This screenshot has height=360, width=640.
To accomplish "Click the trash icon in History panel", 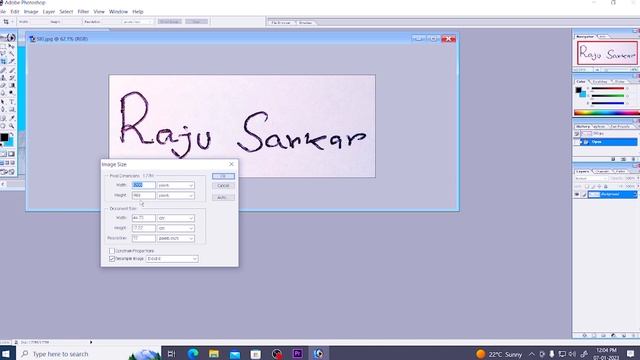I will (x=633, y=159).
